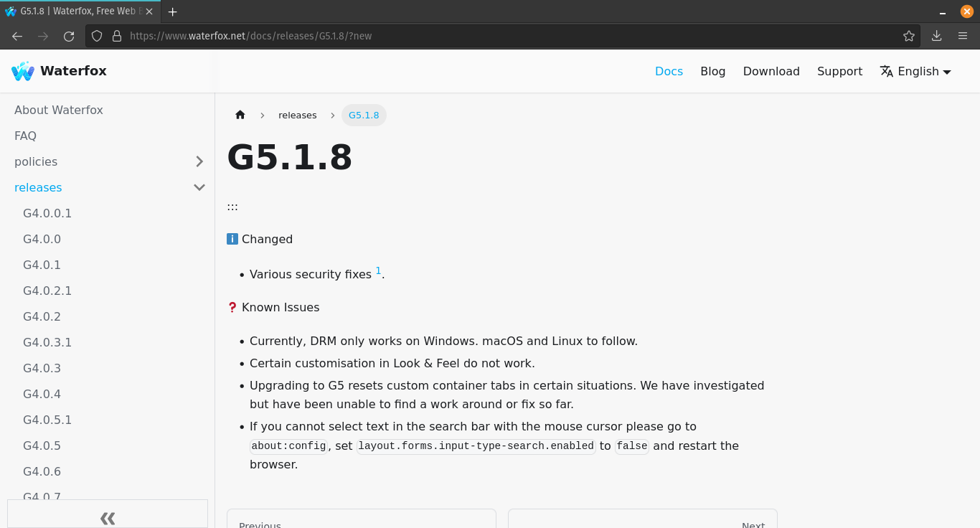Viewport: 980px width, 528px height.
Task: Open release G4.0.3.1 in sidebar
Action: pos(47,342)
